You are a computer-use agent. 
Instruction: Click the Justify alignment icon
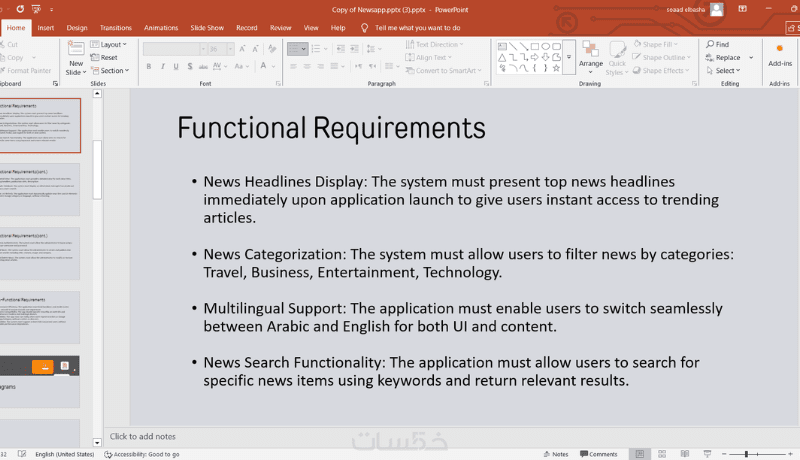[x=334, y=66]
